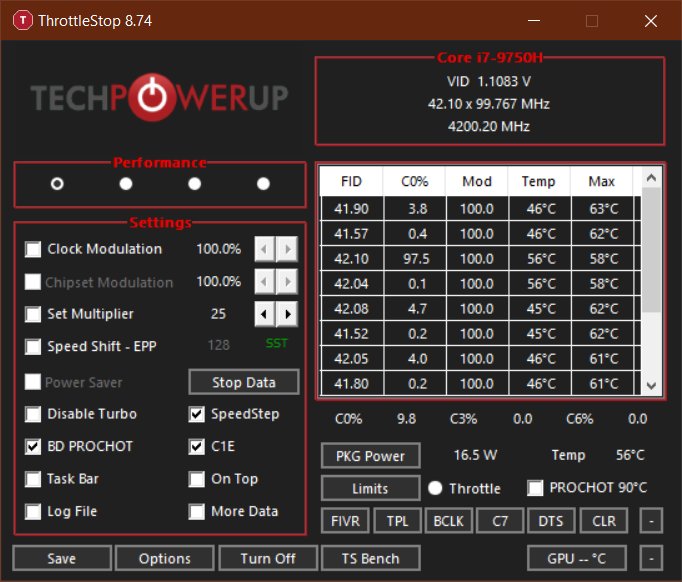Select the second Performance profile radio button
682x582 pixels.
[126, 184]
